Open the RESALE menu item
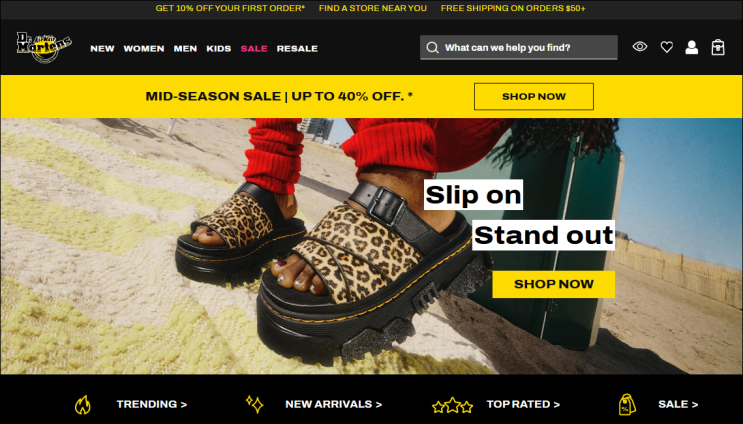The width and height of the screenshot is (743, 424). (x=297, y=48)
